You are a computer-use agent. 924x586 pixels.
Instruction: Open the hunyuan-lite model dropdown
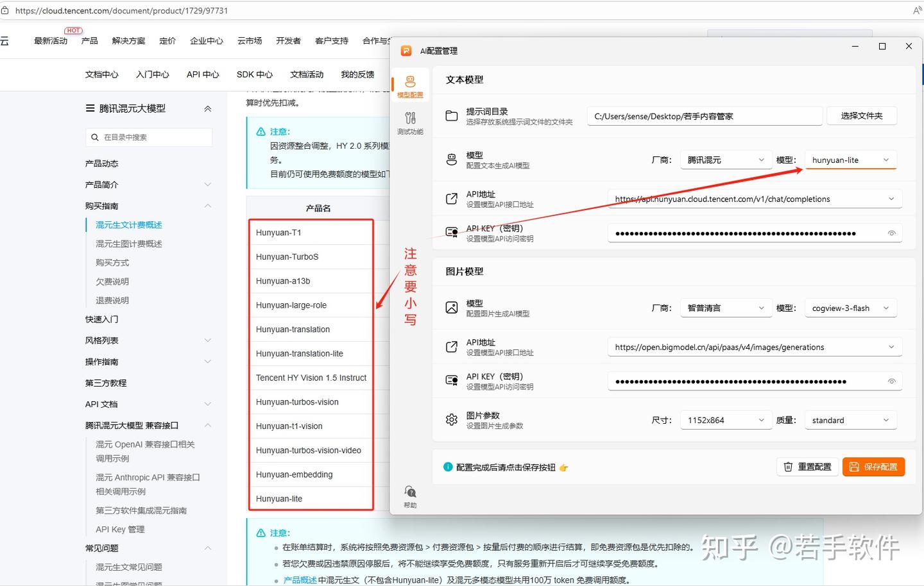coord(850,160)
